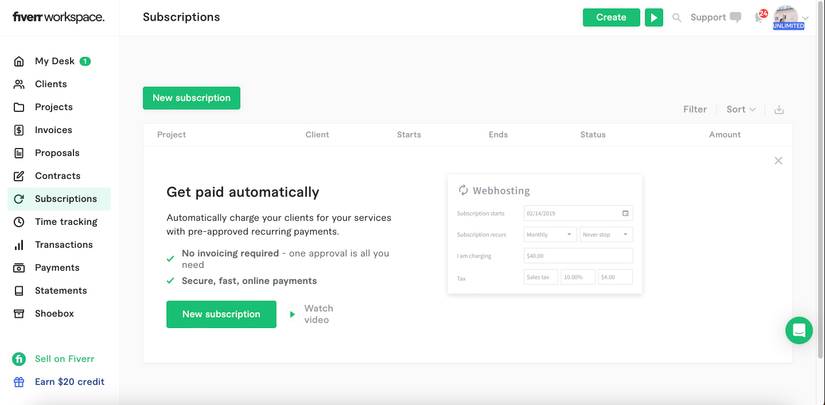Click the Ends column header
The height and width of the screenshot is (405, 825).
(498, 135)
